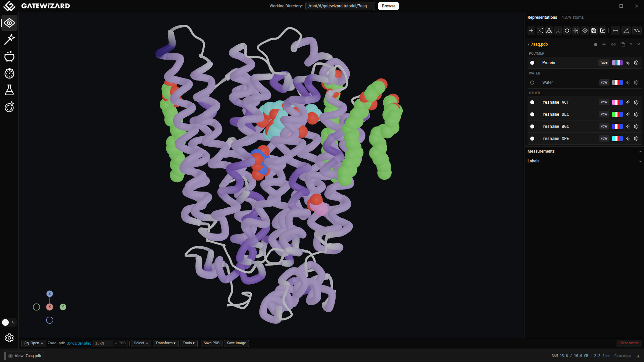Open the visualizer eye icon in sidebar
This screenshot has height=362, width=644.
point(9,23)
